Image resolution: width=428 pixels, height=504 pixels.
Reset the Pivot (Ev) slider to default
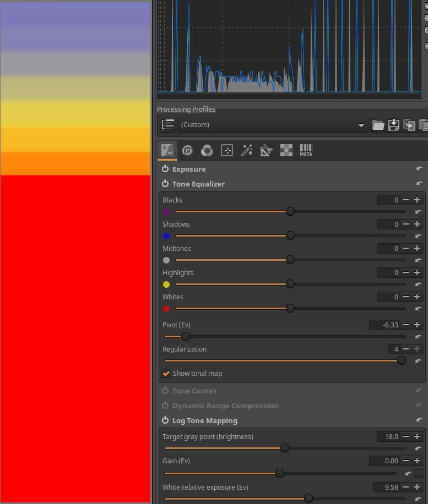(418, 337)
